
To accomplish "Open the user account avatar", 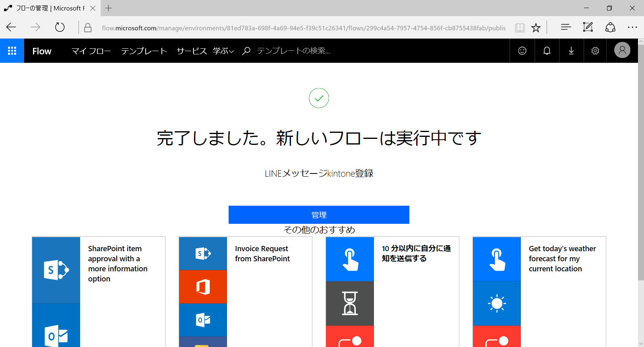I will pyautogui.click(x=622, y=50).
